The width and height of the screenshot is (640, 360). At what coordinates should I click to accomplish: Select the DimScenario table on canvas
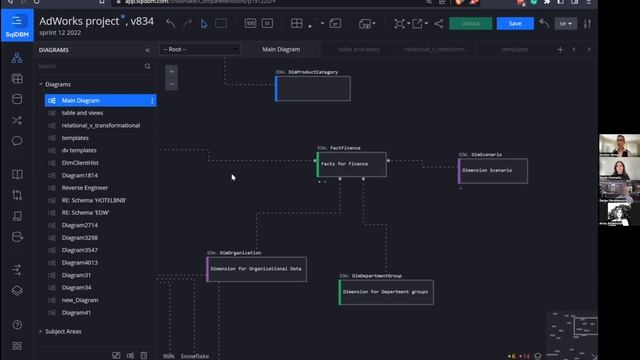[493, 171]
